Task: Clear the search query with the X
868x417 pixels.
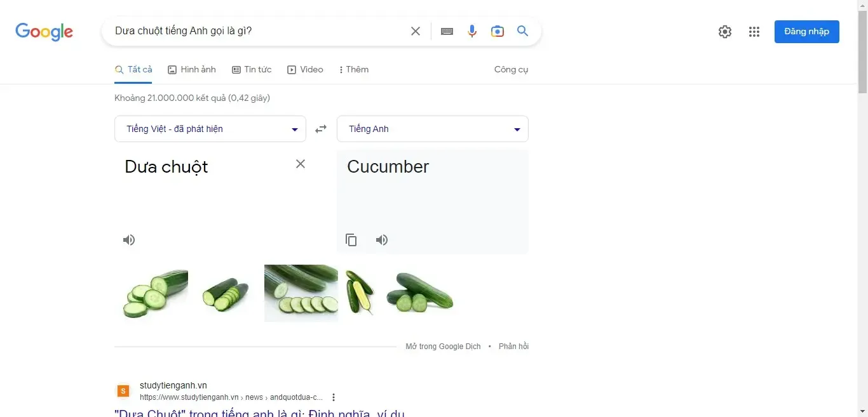Action: (416, 30)
